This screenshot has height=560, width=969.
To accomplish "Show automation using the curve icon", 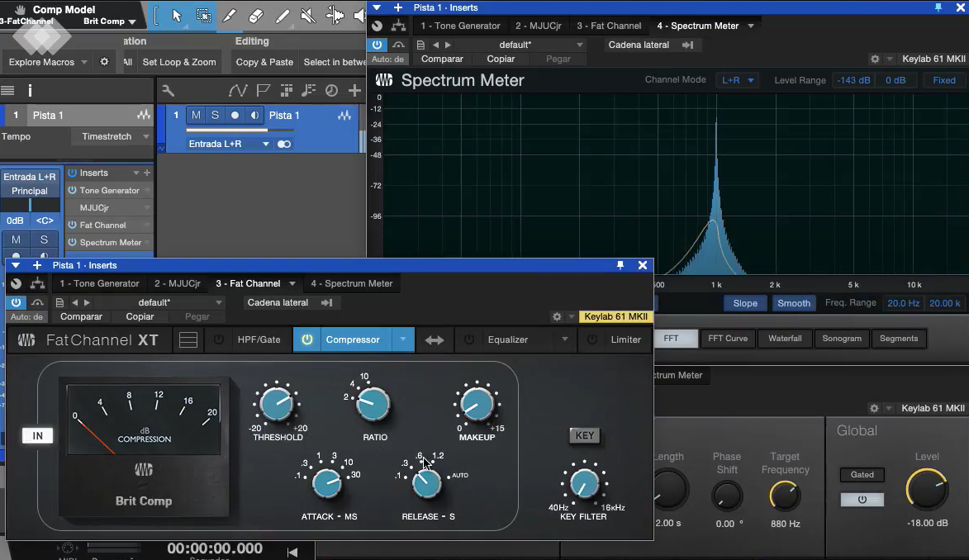I will coord(238,91).
